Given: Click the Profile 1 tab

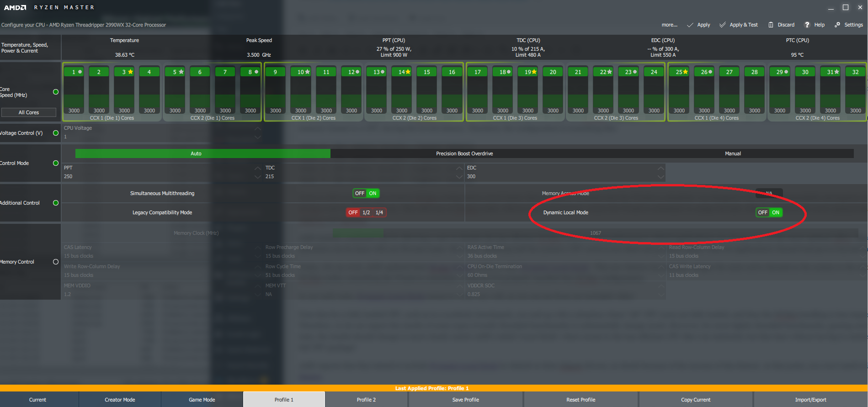Looking at the screenshot, I should point(284,400).
